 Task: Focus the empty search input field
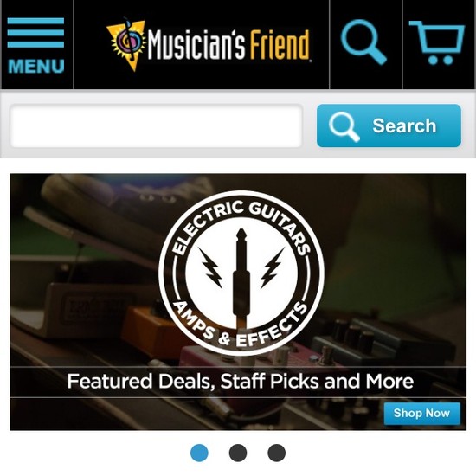(x=157, y=125)
